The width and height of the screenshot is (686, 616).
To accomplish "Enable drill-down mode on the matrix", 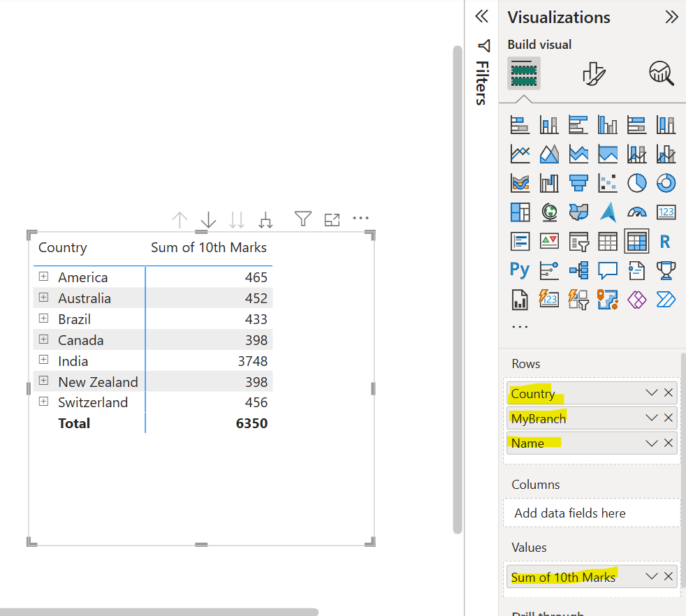I will coord(207,219).
